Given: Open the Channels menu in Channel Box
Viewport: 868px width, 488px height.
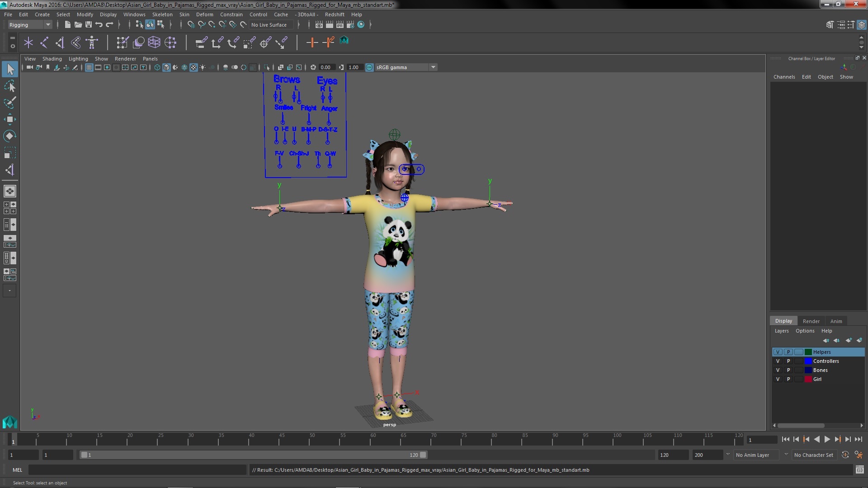Looking at the screenshot, I should point(784,77).
